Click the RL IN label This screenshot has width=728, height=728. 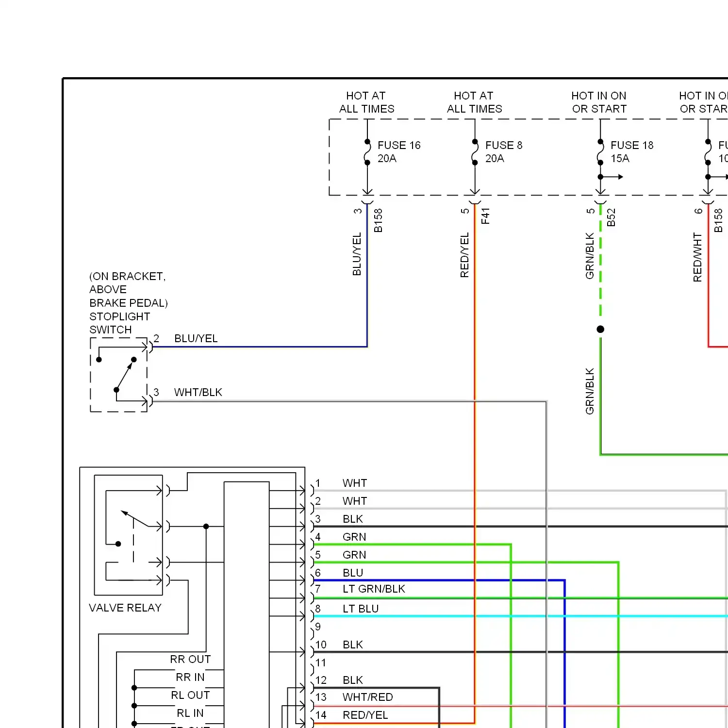click(190, 713)
